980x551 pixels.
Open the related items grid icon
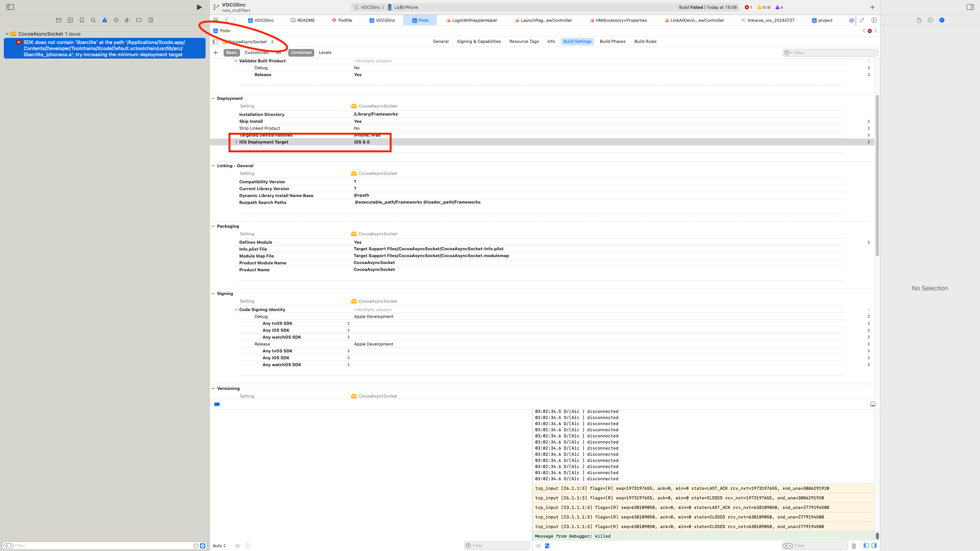(x=216, y=20)
